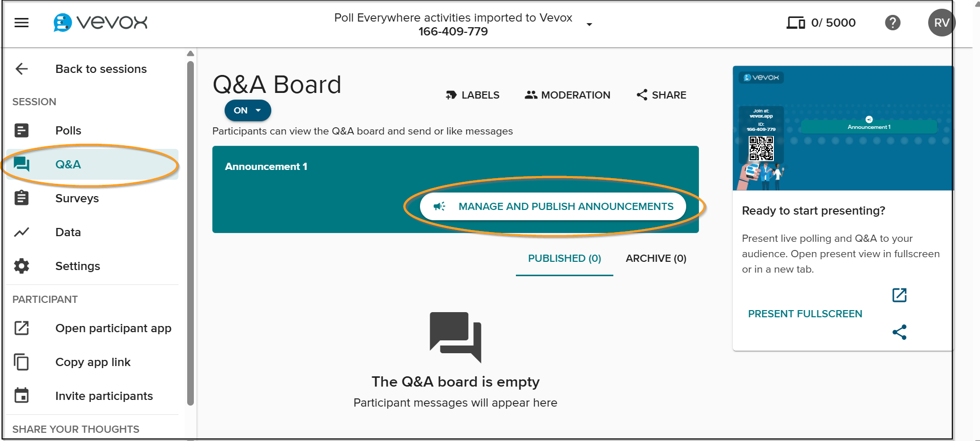Toggle the Q&A board ON switch dropdown
Screen dimensions: 980x441
tap(248, 110)
